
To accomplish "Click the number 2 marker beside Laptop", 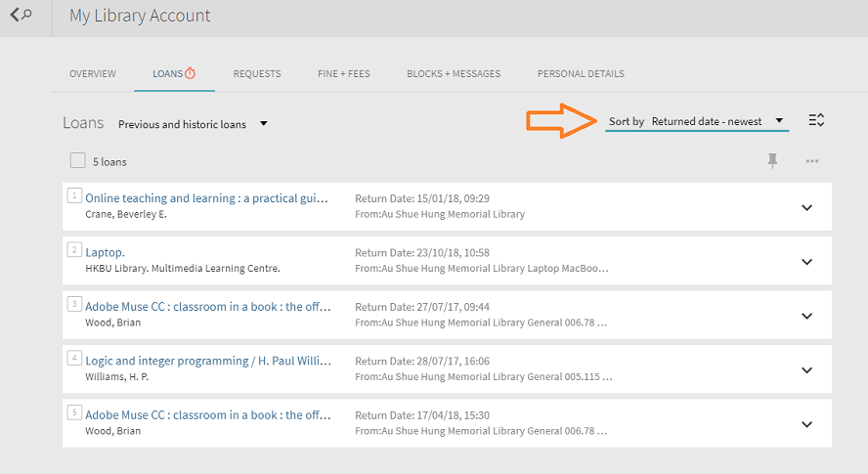I will click(x=74, y=250).
